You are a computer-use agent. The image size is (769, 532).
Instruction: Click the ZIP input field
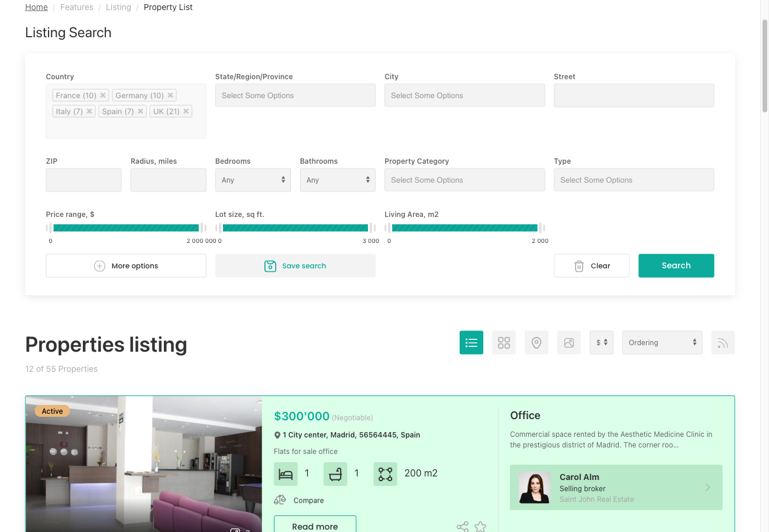[83, 180]
